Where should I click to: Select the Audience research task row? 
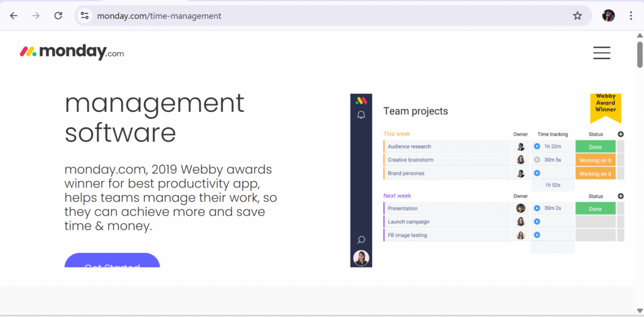point(447,147)
